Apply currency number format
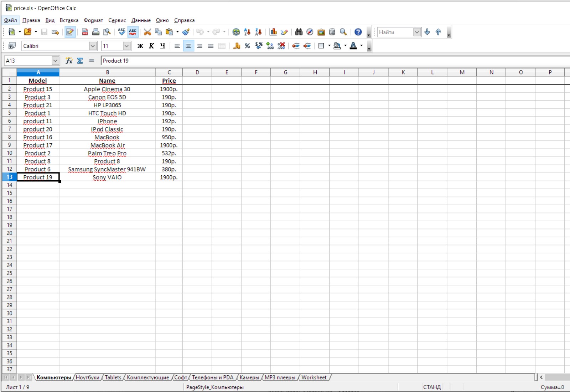The height and width of the screenshot is (392, 570). [x=237, y=46]
